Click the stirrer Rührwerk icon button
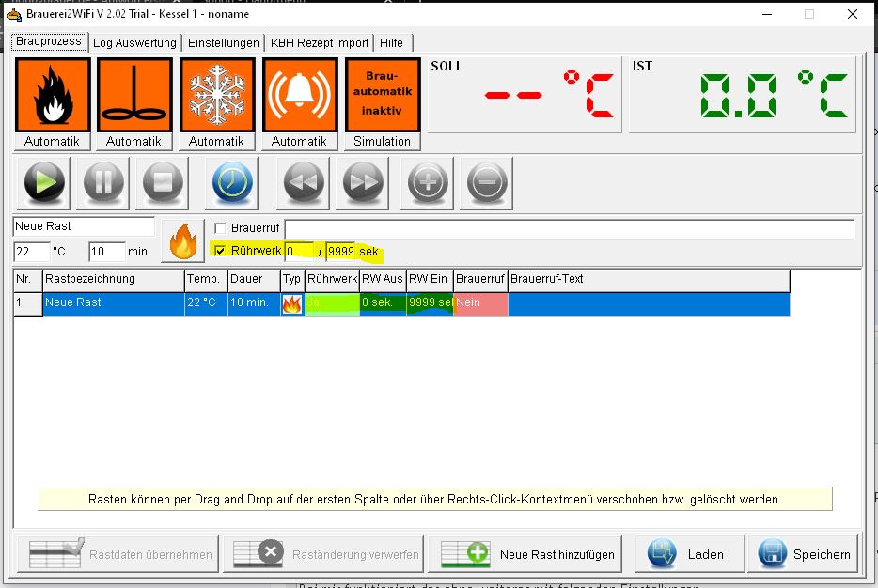 coord(133,95)
